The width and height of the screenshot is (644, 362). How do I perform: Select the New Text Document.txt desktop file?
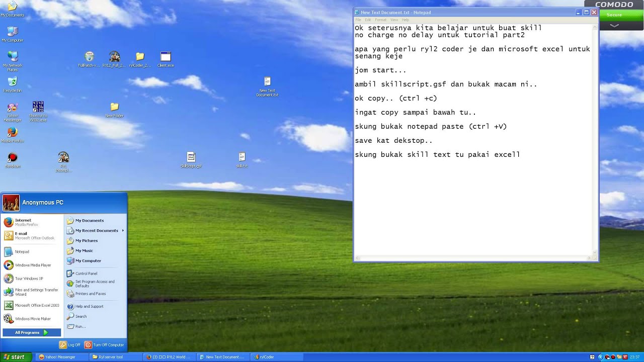tap(267, 86)
